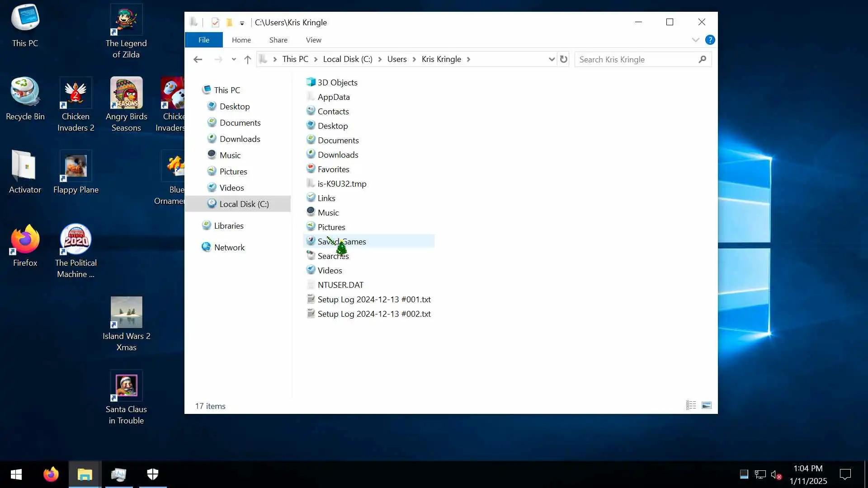Click New Folder icon in title bar
This screenshot has width=868, height=488.
coord(229,22)
